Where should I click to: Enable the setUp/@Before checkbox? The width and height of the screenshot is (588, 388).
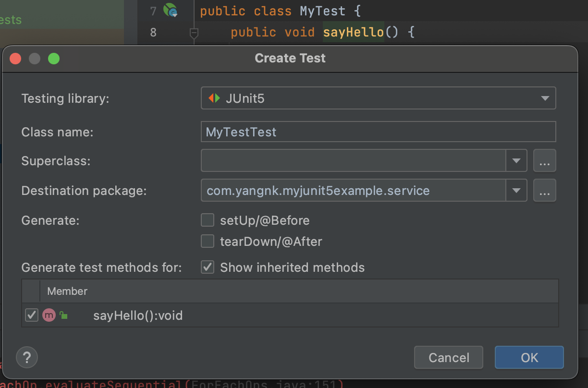[x=208, y=220]
